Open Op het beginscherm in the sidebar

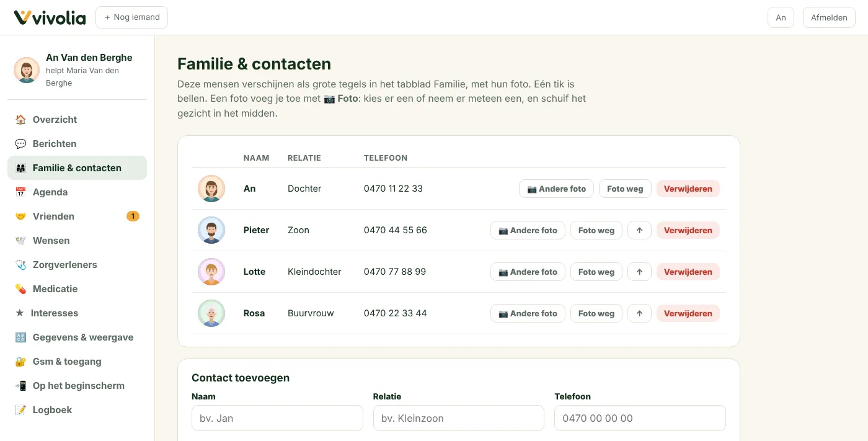pos(77,386)
